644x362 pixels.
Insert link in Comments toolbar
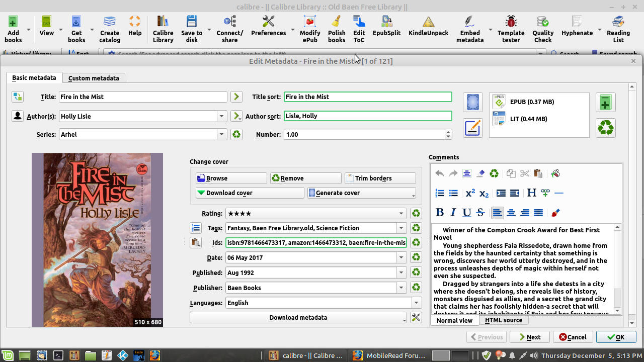545,193
